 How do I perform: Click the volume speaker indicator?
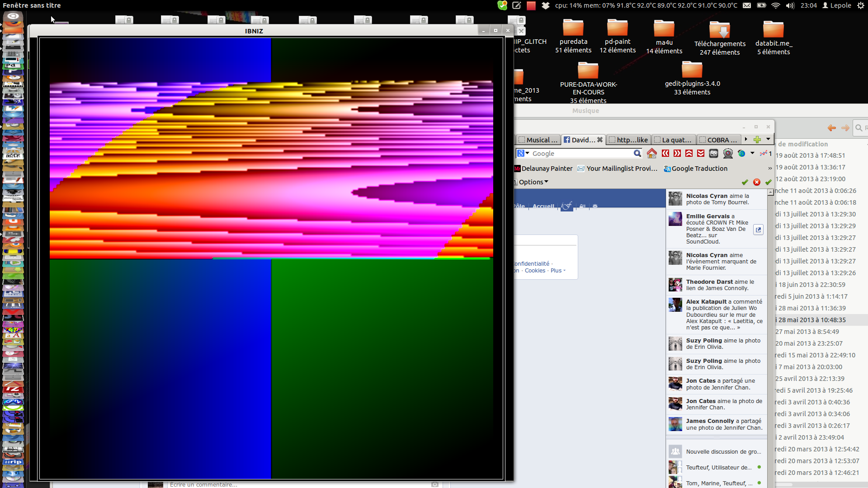[x=790, y=5]
